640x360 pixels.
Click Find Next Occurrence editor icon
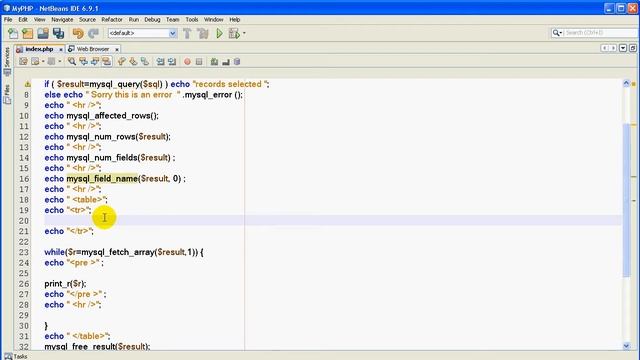[x=95, y=62]
